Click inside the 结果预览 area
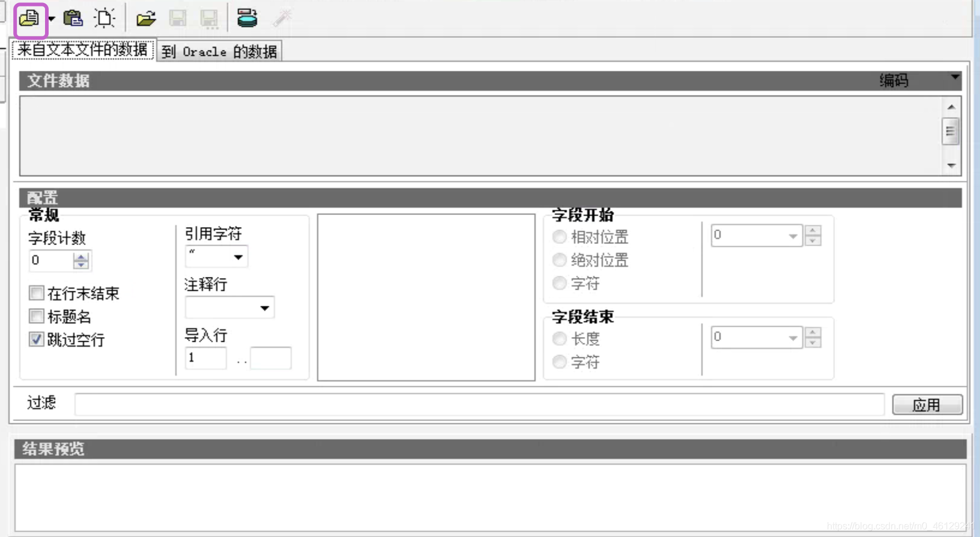Viewport: 980px width, 537px height. point(490,497)
